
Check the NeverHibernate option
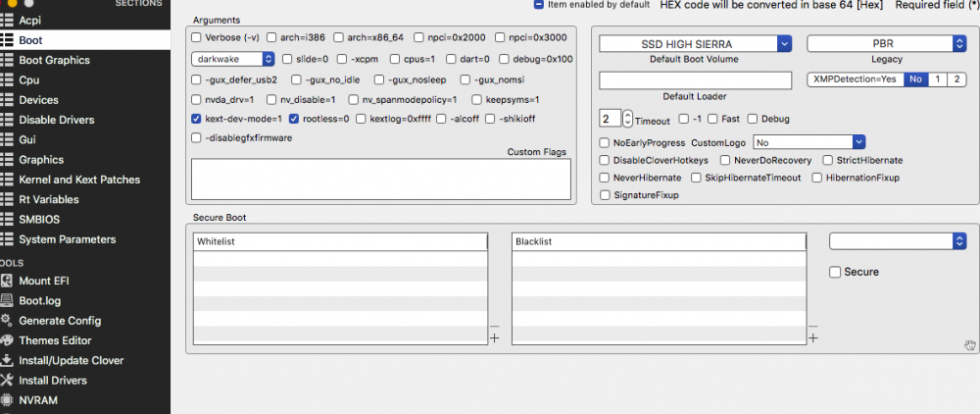[x=605, y=178]
